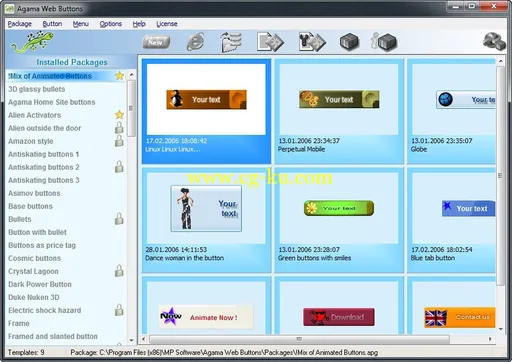Screen dimensions: 512x362
Task: Click the template grid scroll down arrow
Action: (501, 329)
